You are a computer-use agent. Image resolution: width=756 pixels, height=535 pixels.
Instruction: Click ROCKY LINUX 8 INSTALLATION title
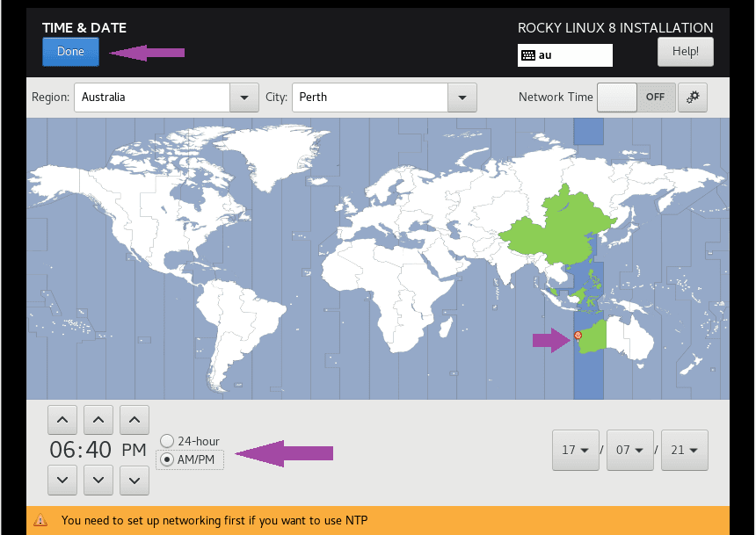tap(615, 28)
